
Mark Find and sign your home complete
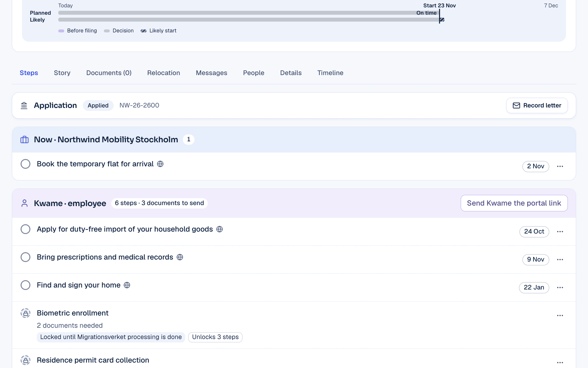[x=25, y=285]
